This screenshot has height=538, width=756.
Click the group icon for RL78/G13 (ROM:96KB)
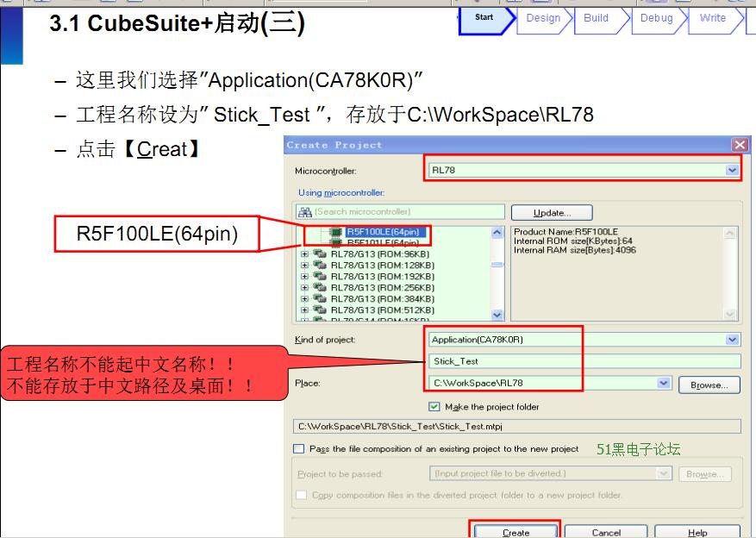pos(319,253)
